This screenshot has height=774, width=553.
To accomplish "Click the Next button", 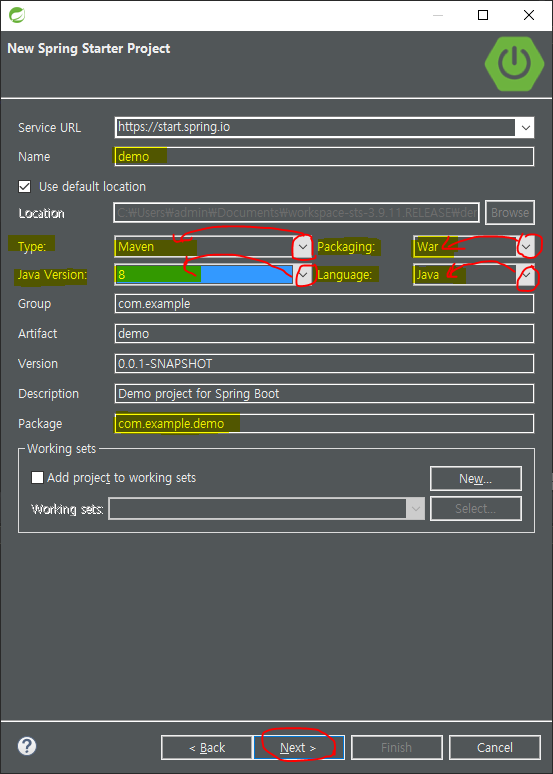I will coord(298,747).
